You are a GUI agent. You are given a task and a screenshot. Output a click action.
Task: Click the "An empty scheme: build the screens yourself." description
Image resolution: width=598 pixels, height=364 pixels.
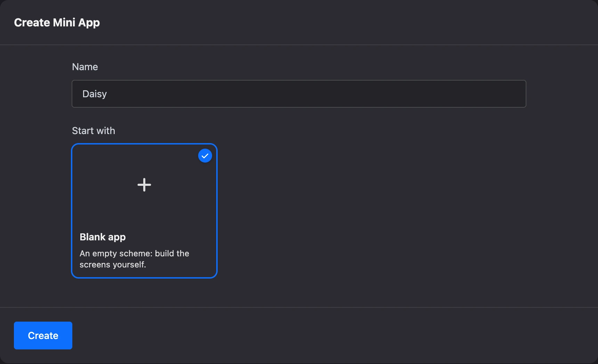[134, 259]
